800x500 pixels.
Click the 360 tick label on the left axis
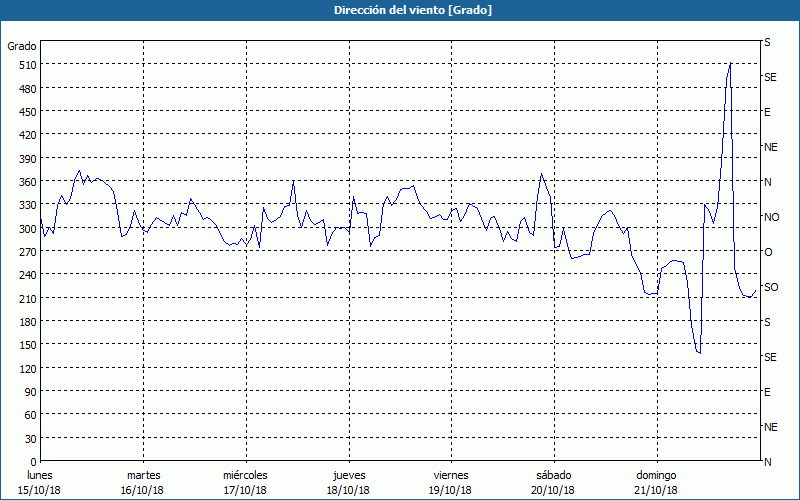pyautogui.click(x=26, y=182)
